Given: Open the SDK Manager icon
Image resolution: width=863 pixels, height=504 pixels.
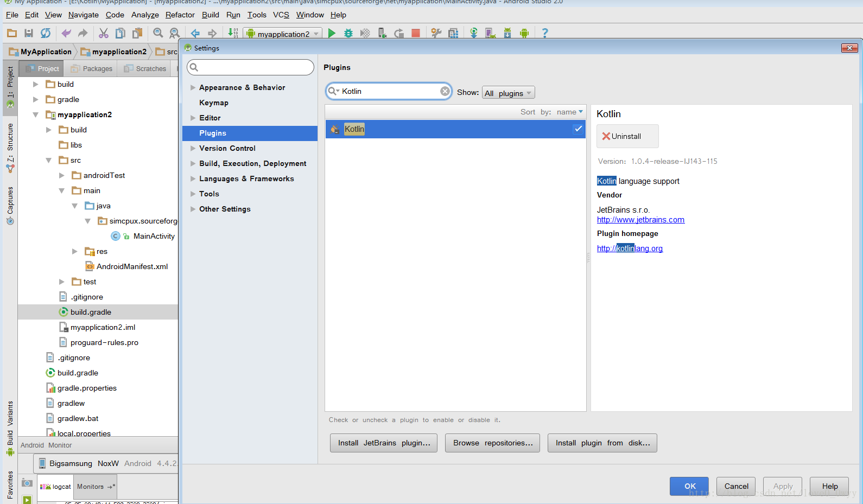Looking at the screenshot, I should [x=507, y=34].
